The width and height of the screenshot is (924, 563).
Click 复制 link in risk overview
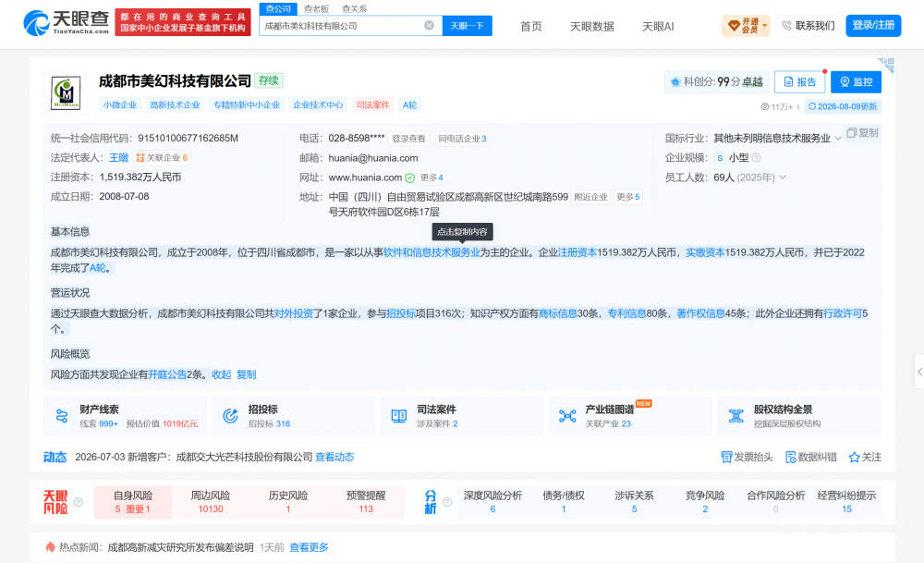247,374
